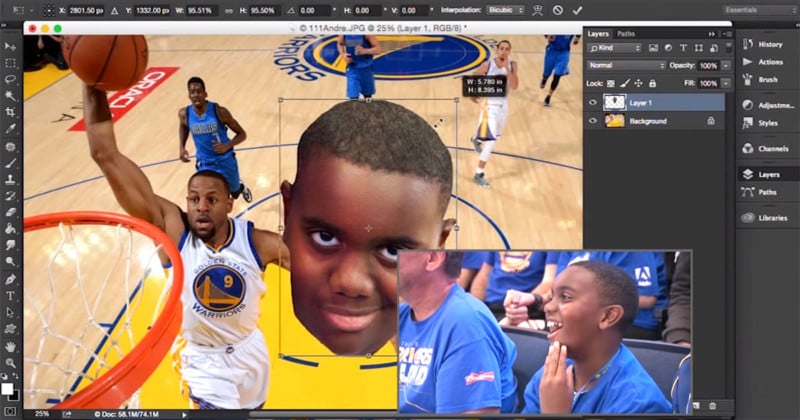Open the Interpolation Bicubic dropdown
This screenshot has width=800, height=420.
pyautogui.click(x=505, y=10)
